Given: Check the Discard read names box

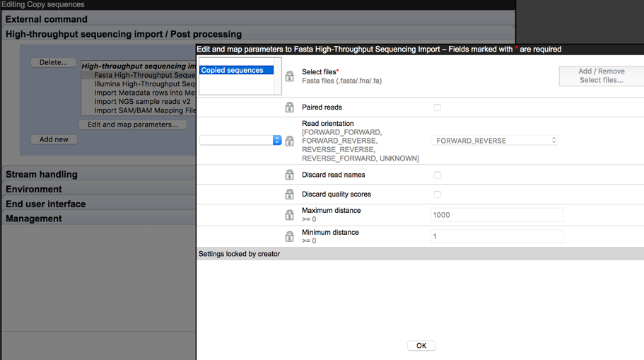Looking at the screenshot, I should coord(438,175).
